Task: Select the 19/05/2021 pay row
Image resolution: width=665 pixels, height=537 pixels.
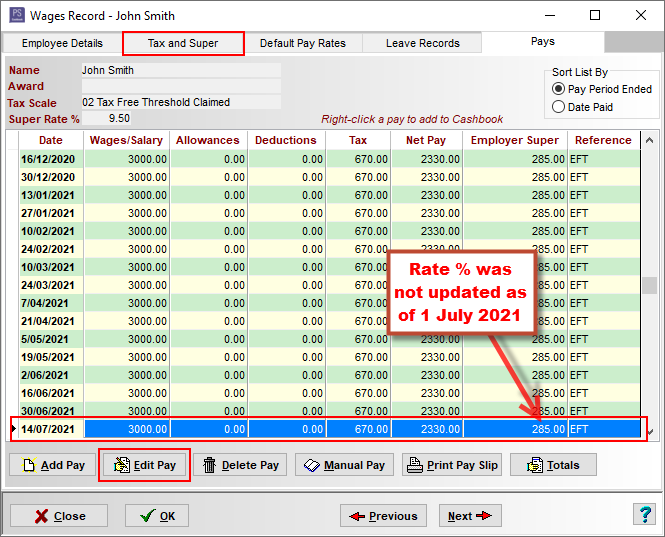Action: coord(330,357)
